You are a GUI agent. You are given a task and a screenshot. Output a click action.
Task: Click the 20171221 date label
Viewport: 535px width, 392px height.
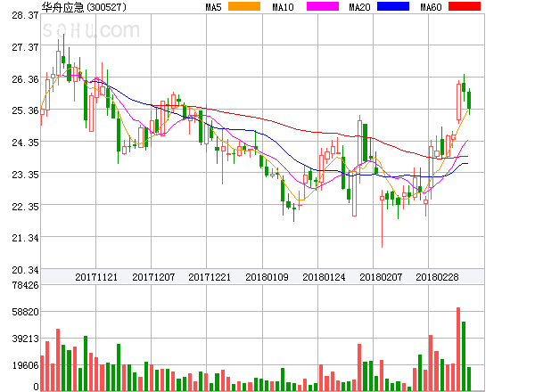(210, 277)
